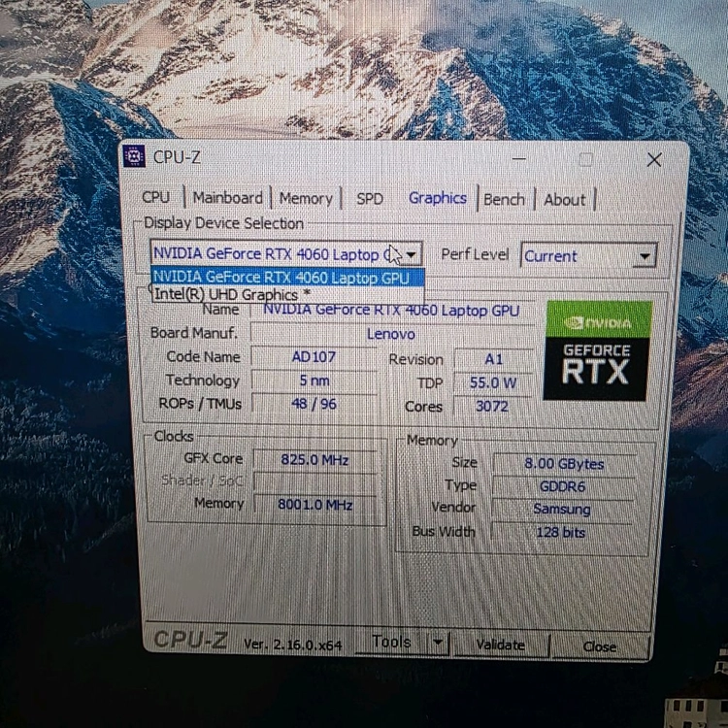Select the Graphics tab
The height and width of the screenshot is (728, 728).
pos(438,199)
